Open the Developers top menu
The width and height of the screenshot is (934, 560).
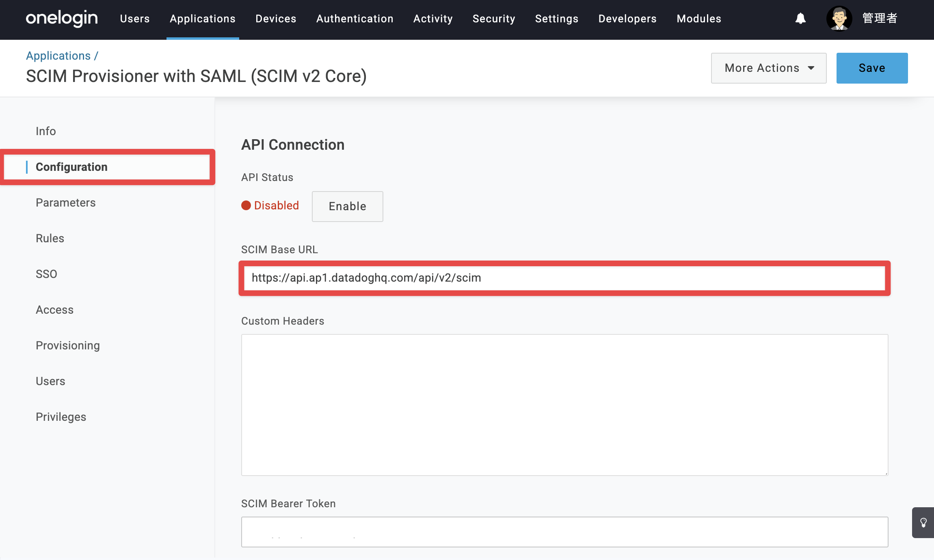[x=627, y=19]
